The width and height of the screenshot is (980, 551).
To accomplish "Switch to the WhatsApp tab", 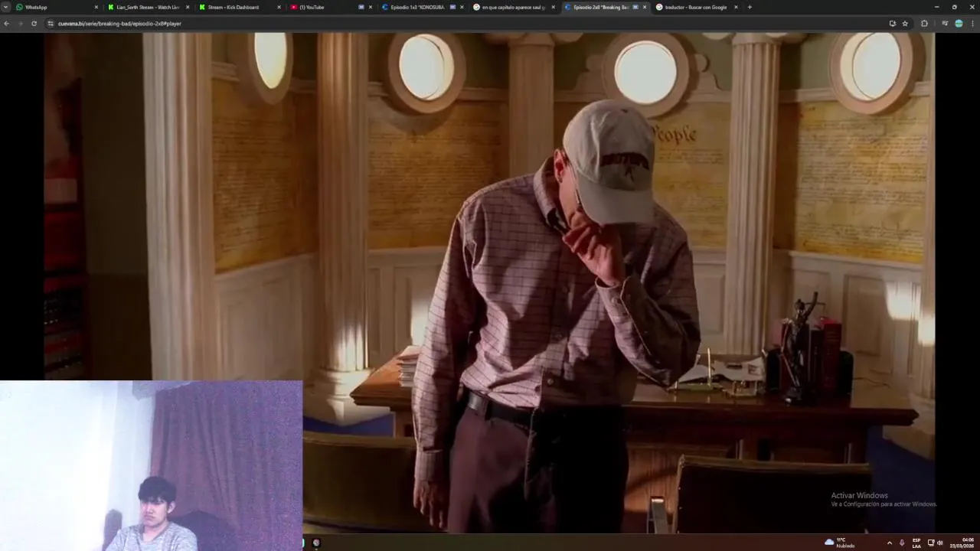I will 57,7.
